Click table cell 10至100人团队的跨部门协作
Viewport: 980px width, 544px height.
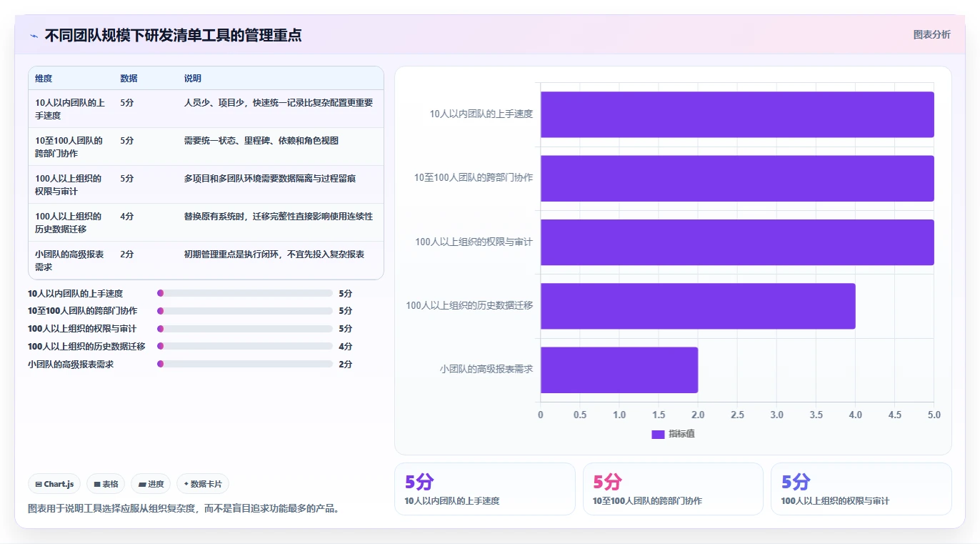69,147
